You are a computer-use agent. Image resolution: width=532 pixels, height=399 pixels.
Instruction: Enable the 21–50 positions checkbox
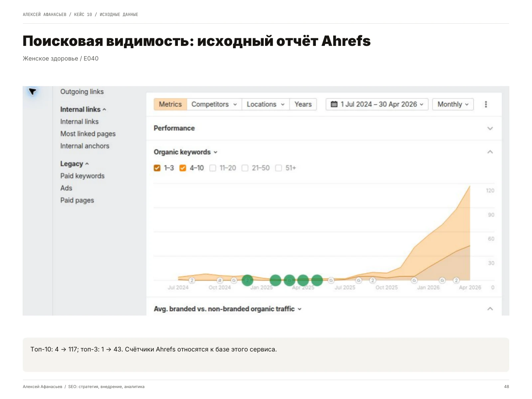[x=245, y=168]
